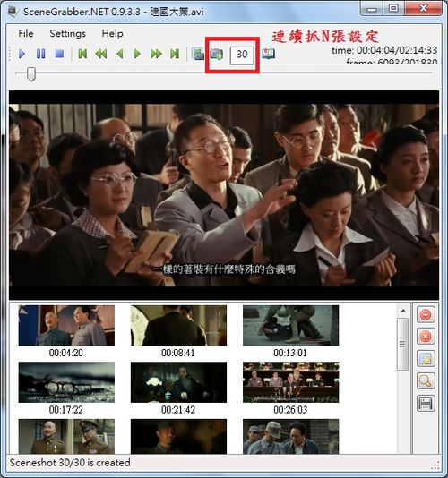This screenshot has width=448, height=478.
Task: Click the sceneshot count field showing 30
Action: pyautogui.click(x=242, y=55)
